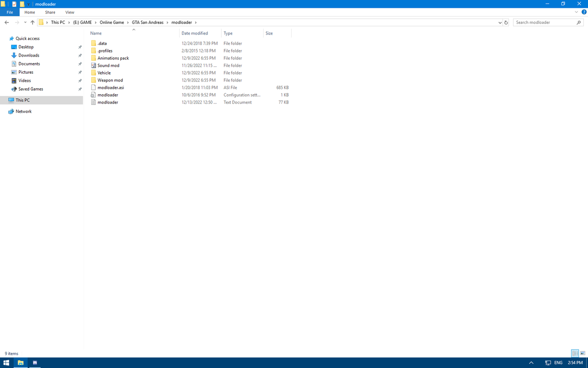
Task: Open Documents in Quick access
Action: [29, 63]
